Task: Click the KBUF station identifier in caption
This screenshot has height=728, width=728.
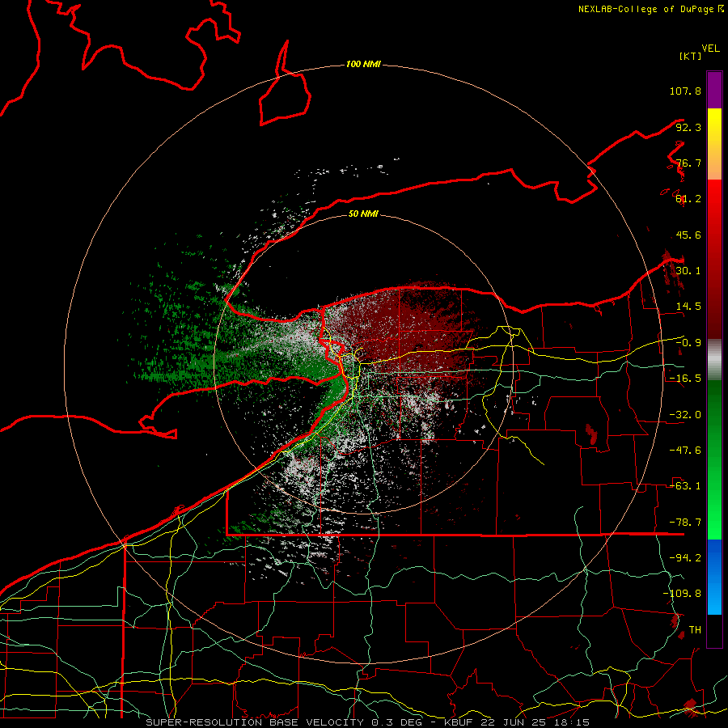Action: [x=460, y=722]
